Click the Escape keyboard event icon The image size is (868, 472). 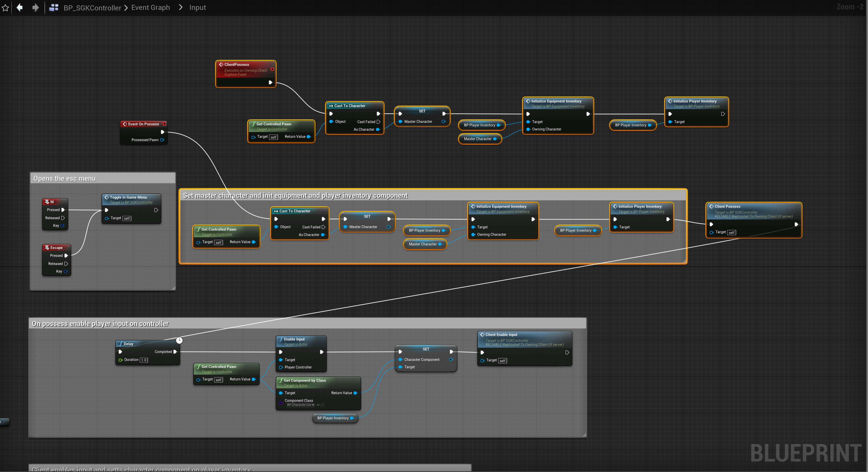47,247
